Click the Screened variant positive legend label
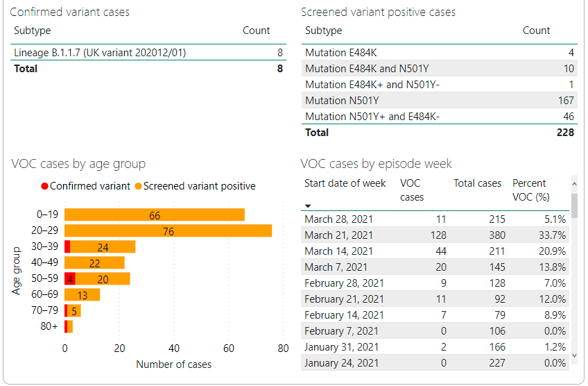The width and height of the screenshot is (588, 386). tap(199, 186)
